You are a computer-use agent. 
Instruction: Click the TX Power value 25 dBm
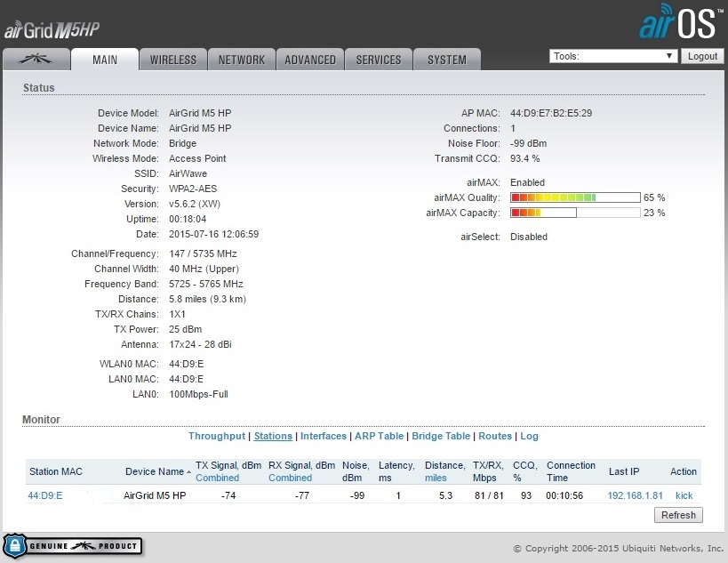tap(185, 329)
